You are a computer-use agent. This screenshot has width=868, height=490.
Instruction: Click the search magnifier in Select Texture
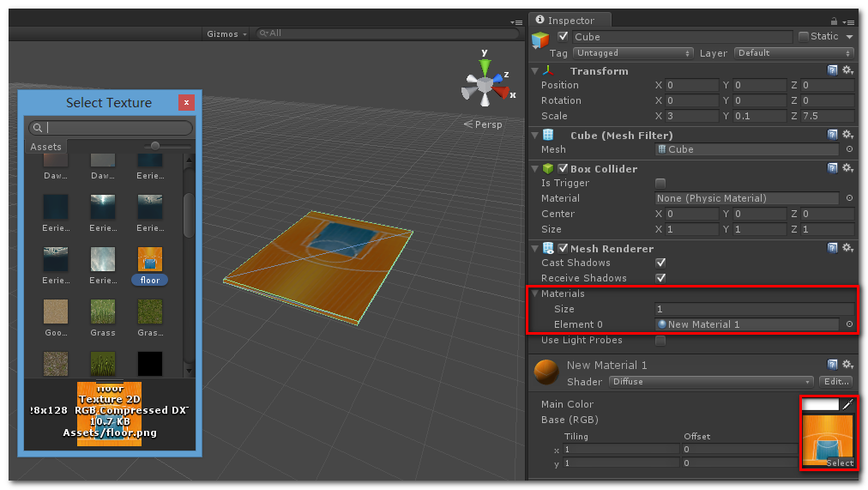(x=38, y=128)
